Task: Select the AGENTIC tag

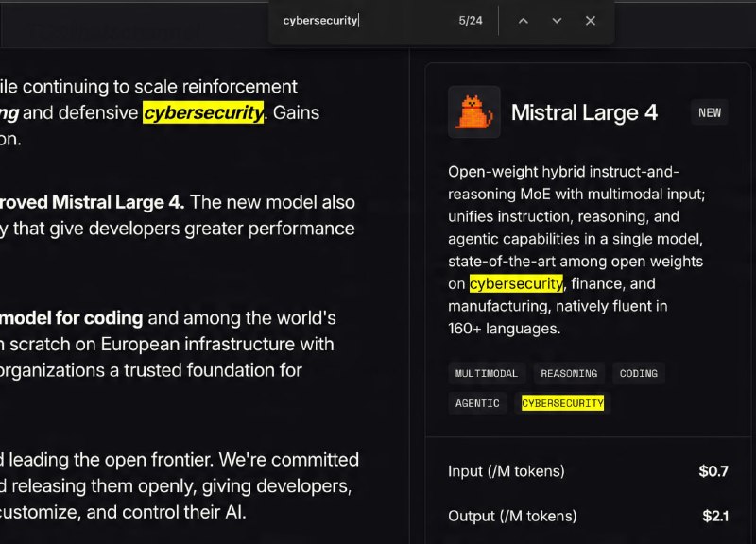Action: 477,403
